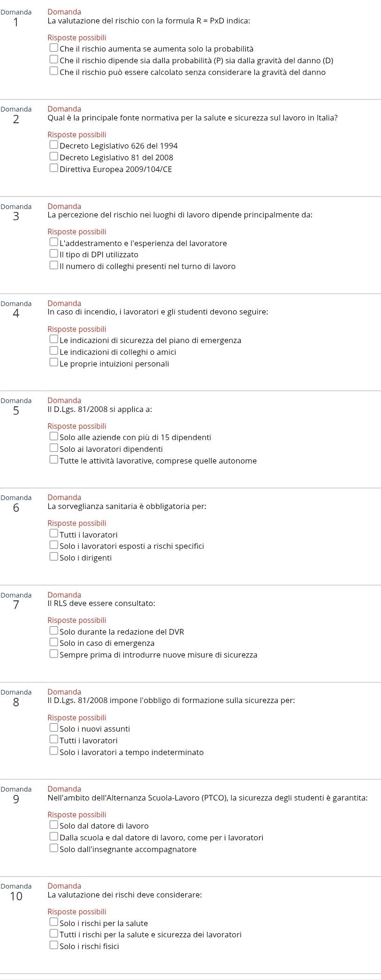Tick 'Dalla scuola e dal datore di lavoro' option
Image resolution: width=381 pixels, height=980 pixels.
[x=54, y=837]
